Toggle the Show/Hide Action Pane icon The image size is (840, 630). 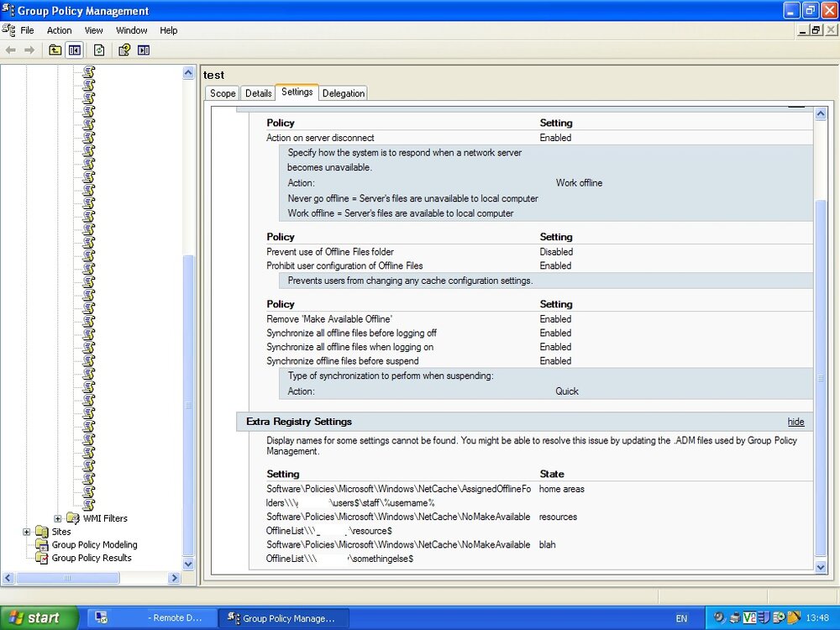[144, 50]
